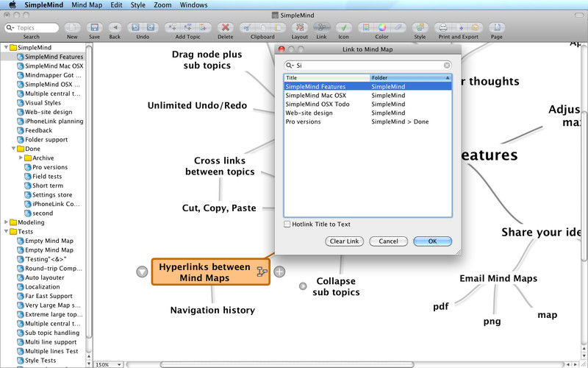Clear the dialog search field with the x icon
Image resolution: width=588 pixels, height=368 pixels.
pyautogui.click(x=447, y=66)
